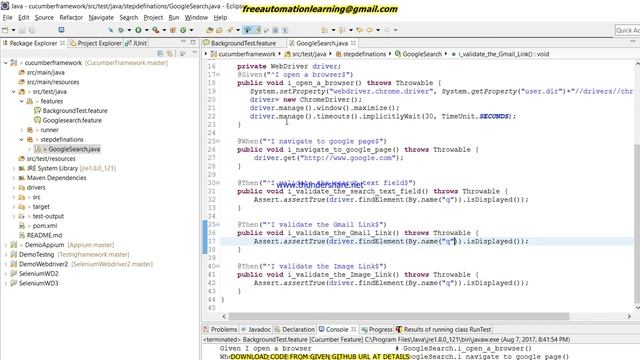The height and width of the screenshot is (360, 640).
Task: Open the Refactor menu
Action: point(71,18)
